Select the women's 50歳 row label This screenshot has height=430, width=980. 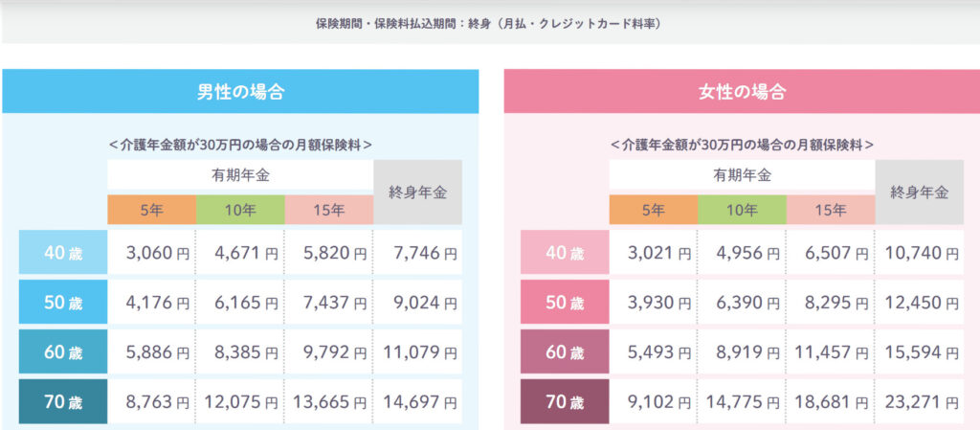tap(565, 304)
